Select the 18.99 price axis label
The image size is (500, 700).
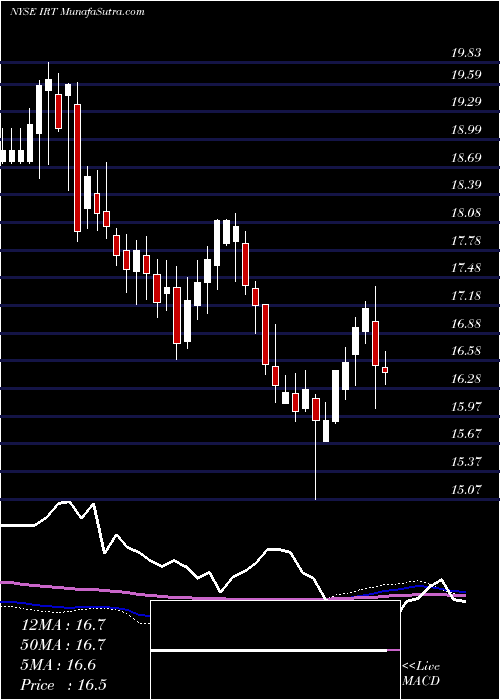tap(466, 130)
